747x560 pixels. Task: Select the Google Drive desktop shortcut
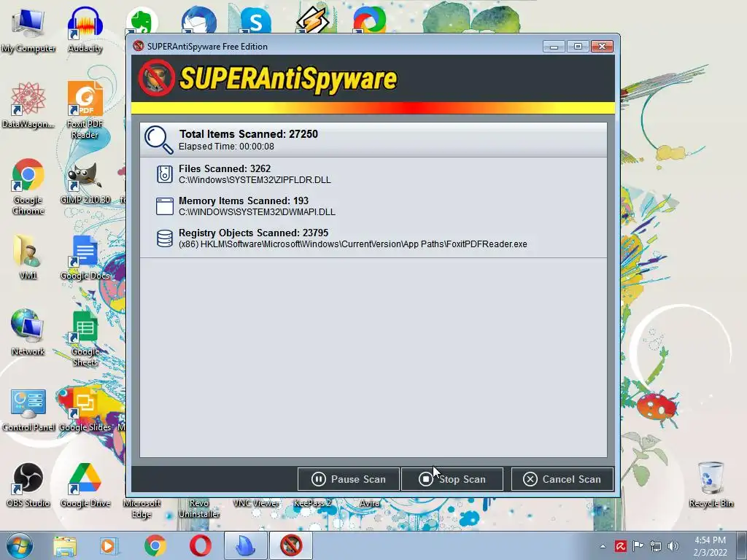[x=85, y=485]
